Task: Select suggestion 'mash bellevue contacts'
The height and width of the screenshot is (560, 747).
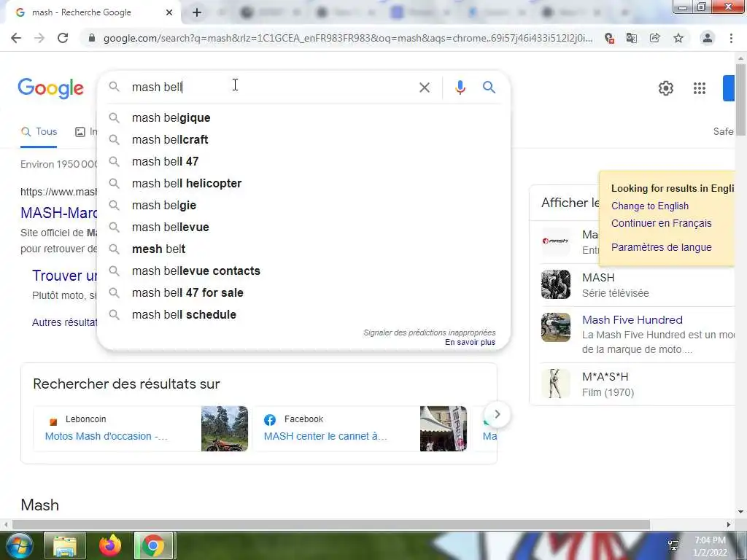Action: (x=303, y=271)
